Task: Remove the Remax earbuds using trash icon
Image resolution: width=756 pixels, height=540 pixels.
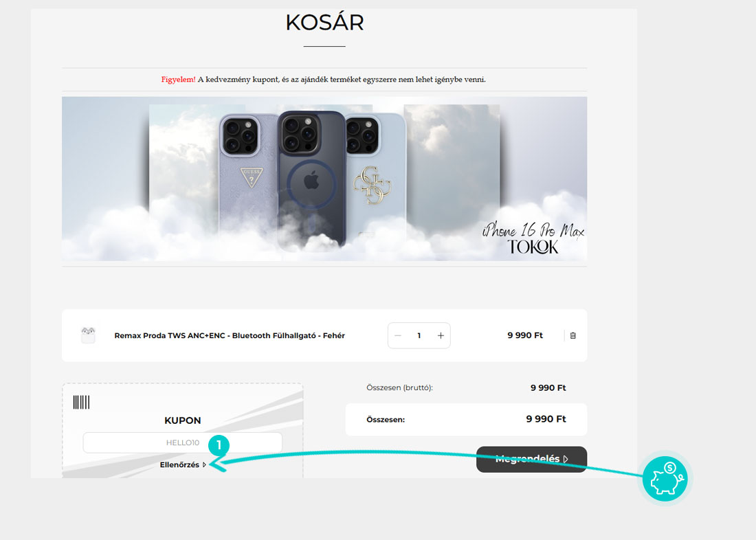Action: click(572, 335)
